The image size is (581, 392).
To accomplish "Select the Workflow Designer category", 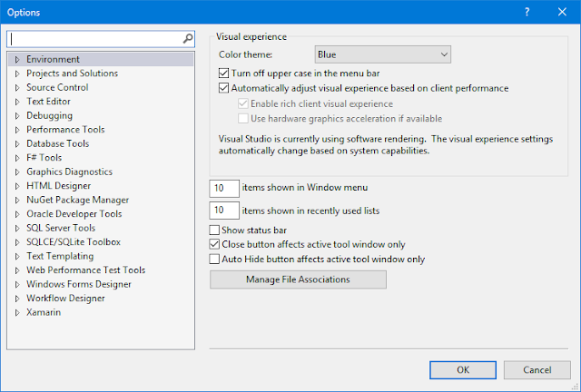I will tap(65, 299).
